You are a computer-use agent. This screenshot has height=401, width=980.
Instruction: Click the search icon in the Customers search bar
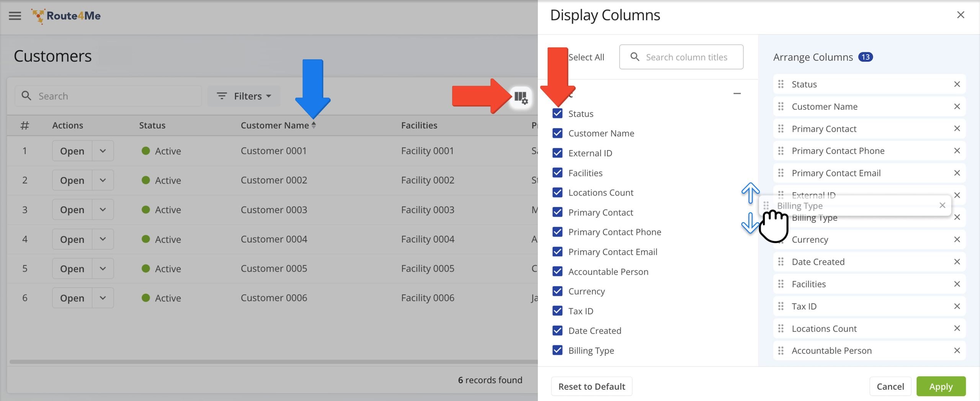click(x=26, y=96)
